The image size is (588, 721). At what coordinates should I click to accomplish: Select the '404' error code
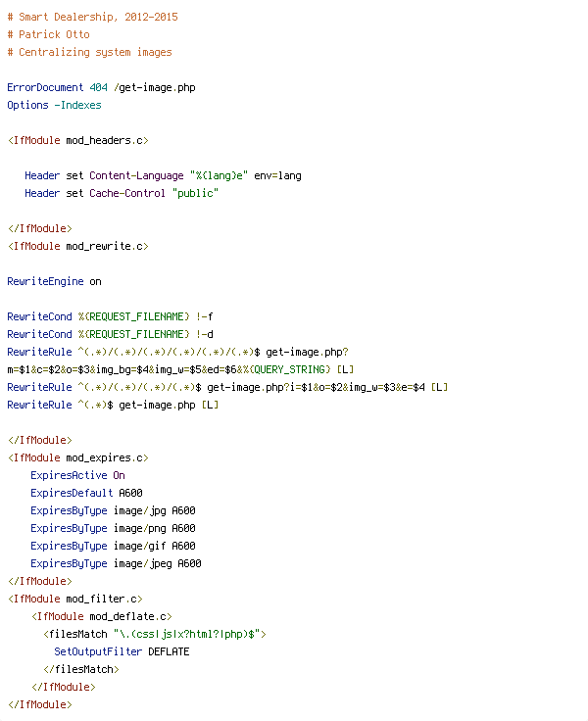pyautogui.click(x=98, y=87)
